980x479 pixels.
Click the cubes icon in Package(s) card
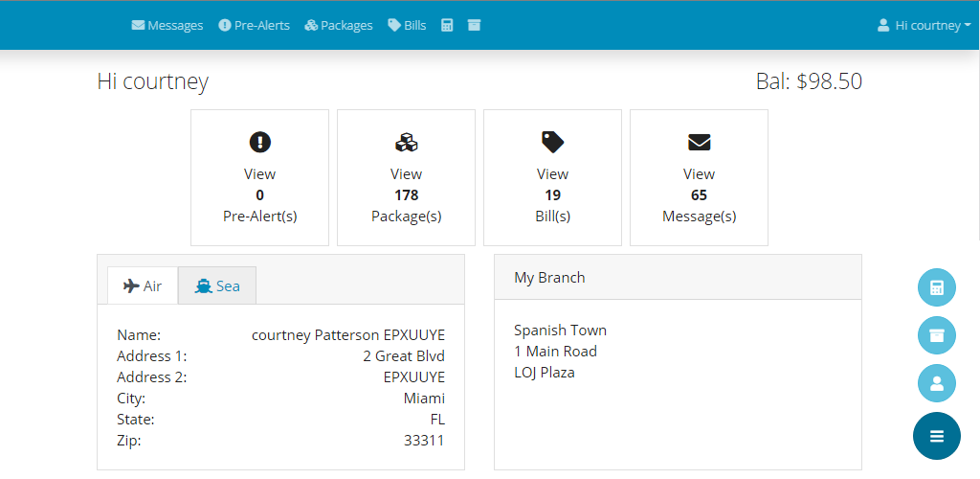pyautogui.click(x=406, y=143)
